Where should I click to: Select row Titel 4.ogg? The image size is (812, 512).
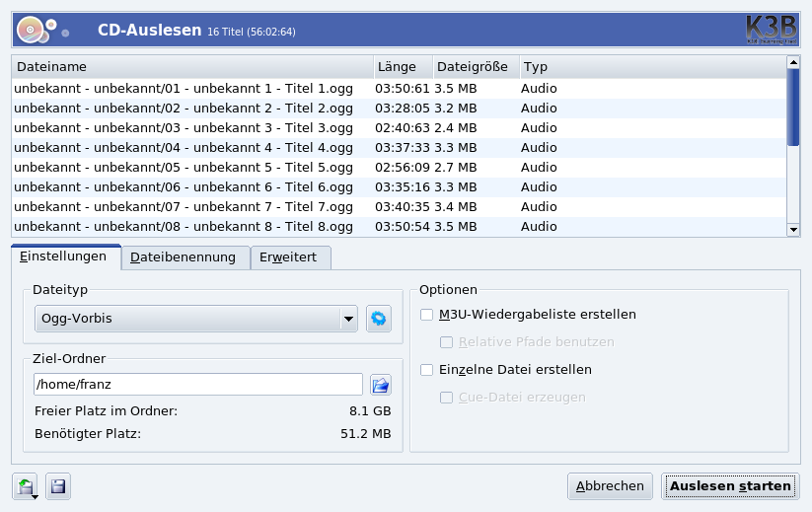click(x=399, y=148)
